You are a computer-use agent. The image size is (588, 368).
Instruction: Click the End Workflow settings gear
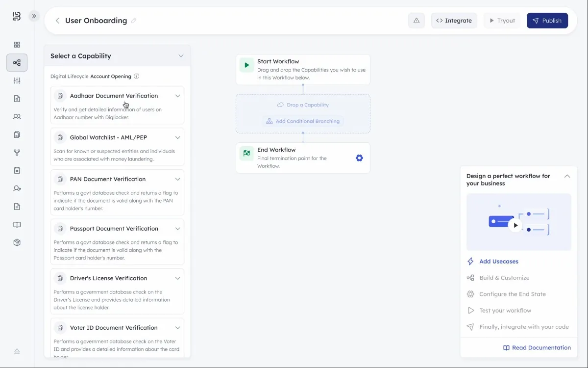(359, 158)
